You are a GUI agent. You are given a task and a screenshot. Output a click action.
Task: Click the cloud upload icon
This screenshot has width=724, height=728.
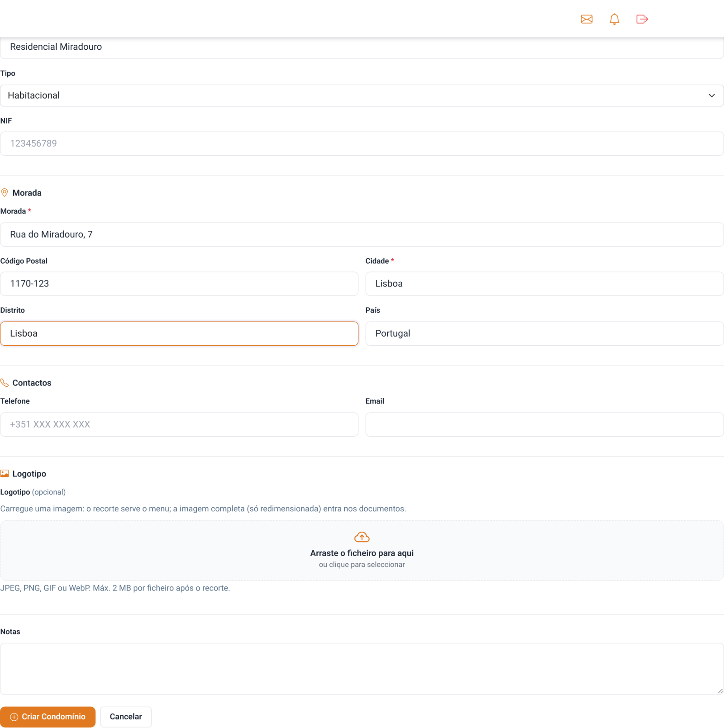pyautogui.click(x=362, y=537)
